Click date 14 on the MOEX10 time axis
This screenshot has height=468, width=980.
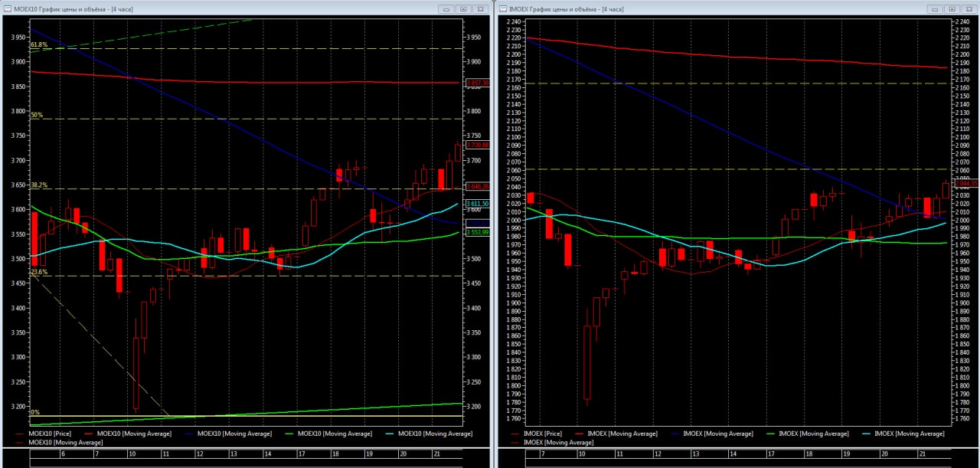[x=267, y=454]
